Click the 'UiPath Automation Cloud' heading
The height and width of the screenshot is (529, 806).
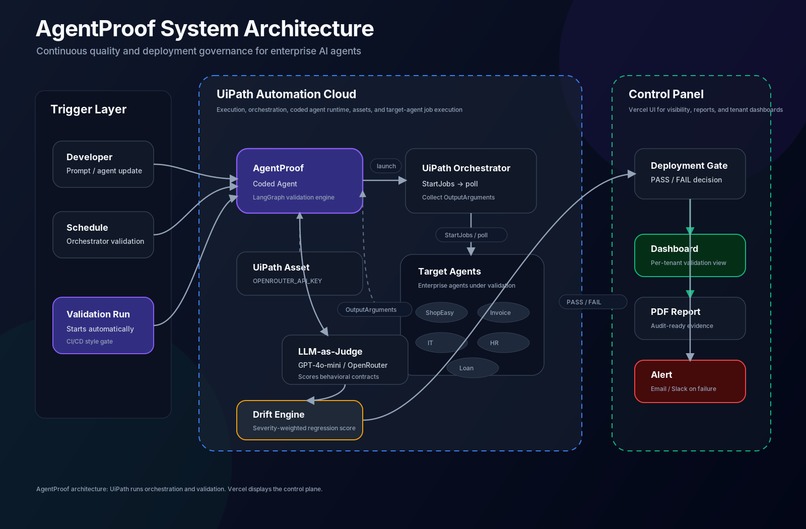286,94
